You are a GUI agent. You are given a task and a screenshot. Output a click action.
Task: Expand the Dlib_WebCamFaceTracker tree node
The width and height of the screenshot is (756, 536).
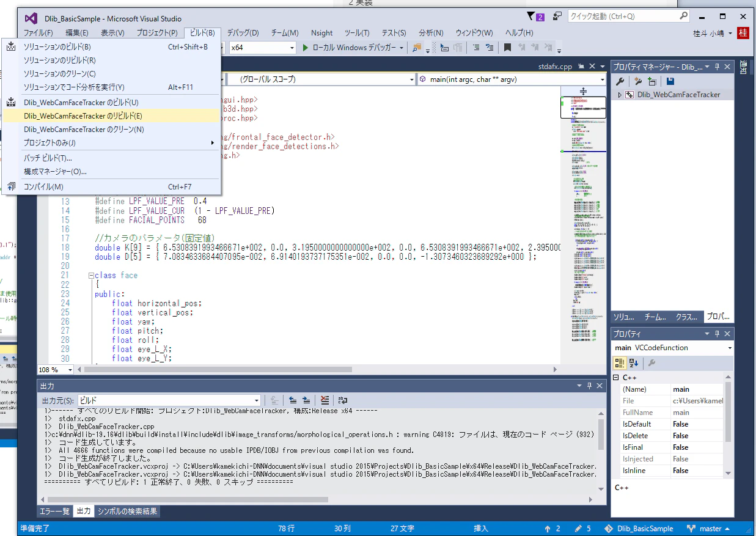pyautogui.click(x=619, y=95)
